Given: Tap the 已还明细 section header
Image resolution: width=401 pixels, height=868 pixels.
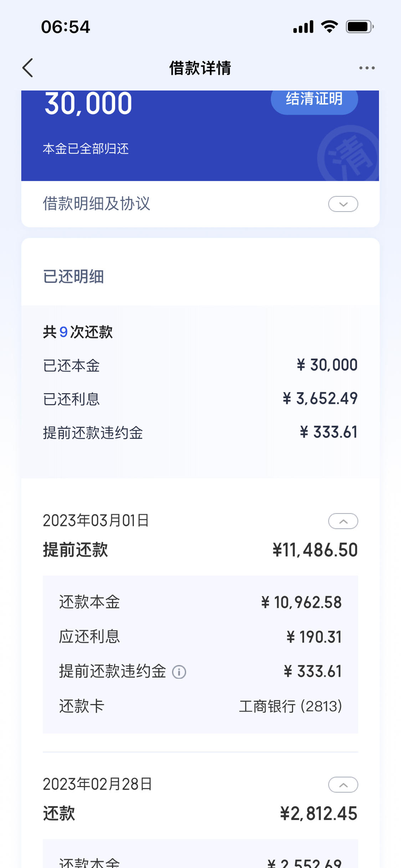Looking at the screenshot, I should click(73, 277).
